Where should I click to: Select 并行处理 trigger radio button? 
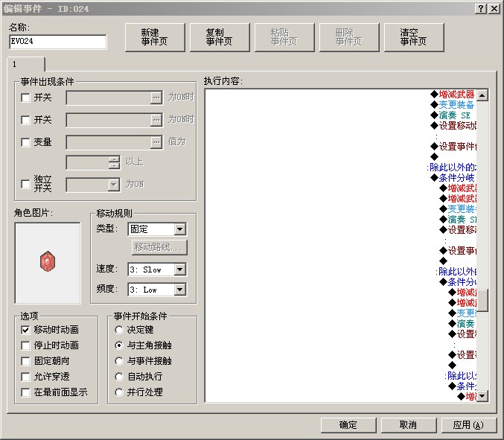coord(119,392)
